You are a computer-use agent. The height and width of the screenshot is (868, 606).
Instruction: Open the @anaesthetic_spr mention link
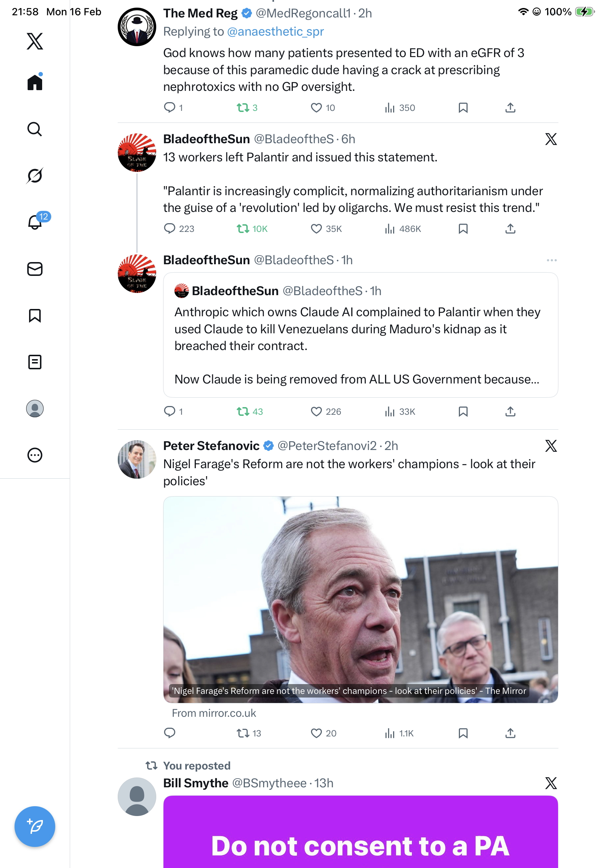tap(275, 32)
